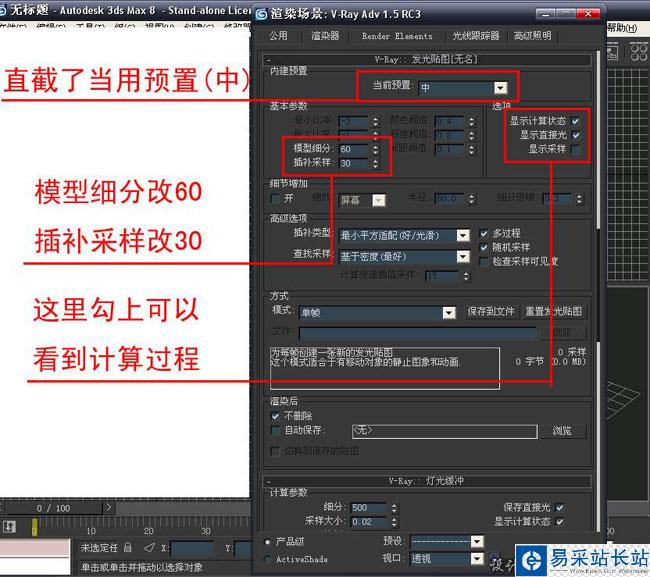The image size is (650, 577).
Task: Click the 颜色阈值 spinner arrows
Action: click(471, 121)
